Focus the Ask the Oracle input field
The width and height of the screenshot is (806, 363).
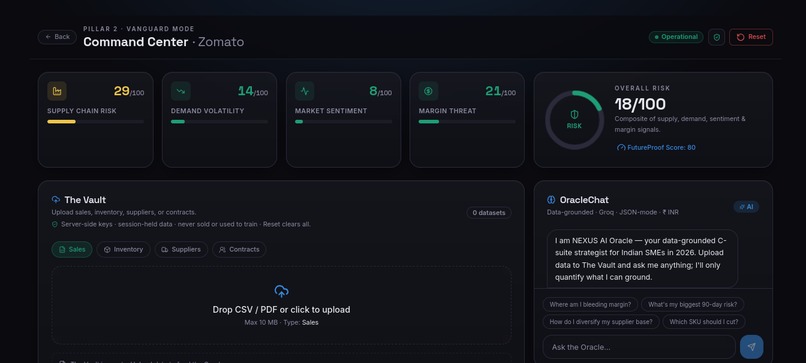(x=639, y=347)
